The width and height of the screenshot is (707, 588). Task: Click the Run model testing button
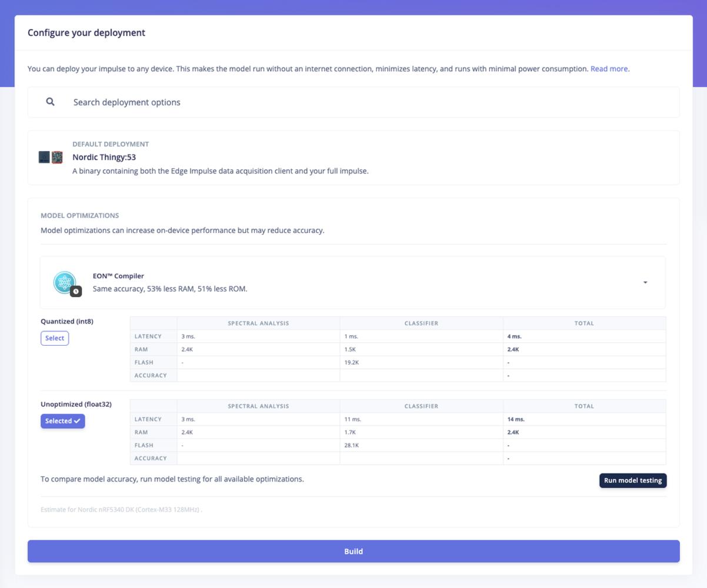(x=633, y=480)
